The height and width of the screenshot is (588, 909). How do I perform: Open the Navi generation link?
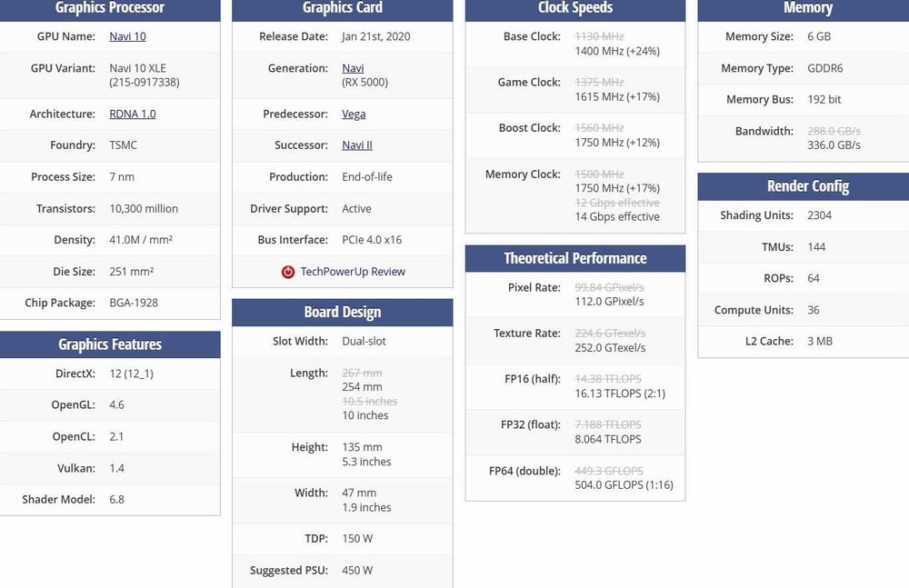tap(353, 68)
